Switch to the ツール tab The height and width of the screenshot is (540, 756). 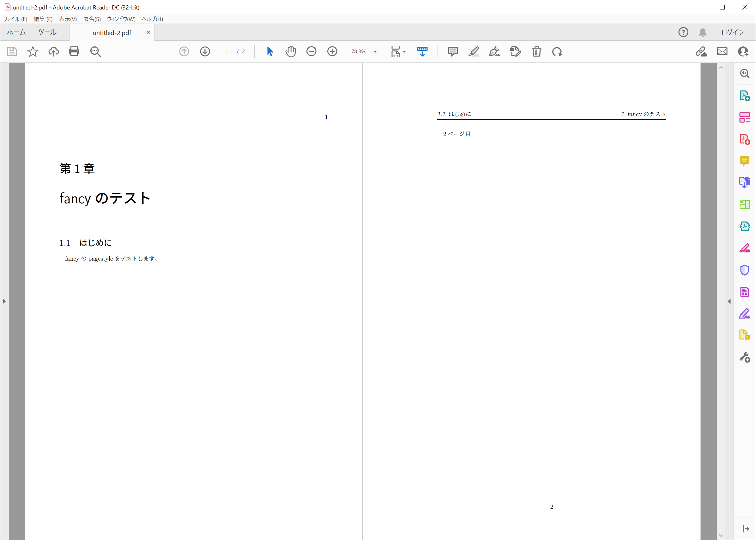tap(47, 32)
